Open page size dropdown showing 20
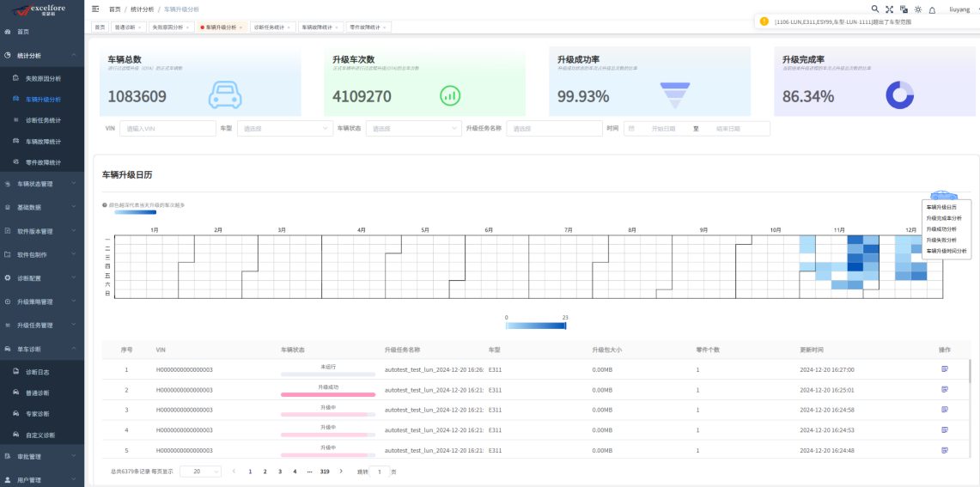The height and width of the screenshot is (487, 980). pyautogui.click(x=201, y=472)
